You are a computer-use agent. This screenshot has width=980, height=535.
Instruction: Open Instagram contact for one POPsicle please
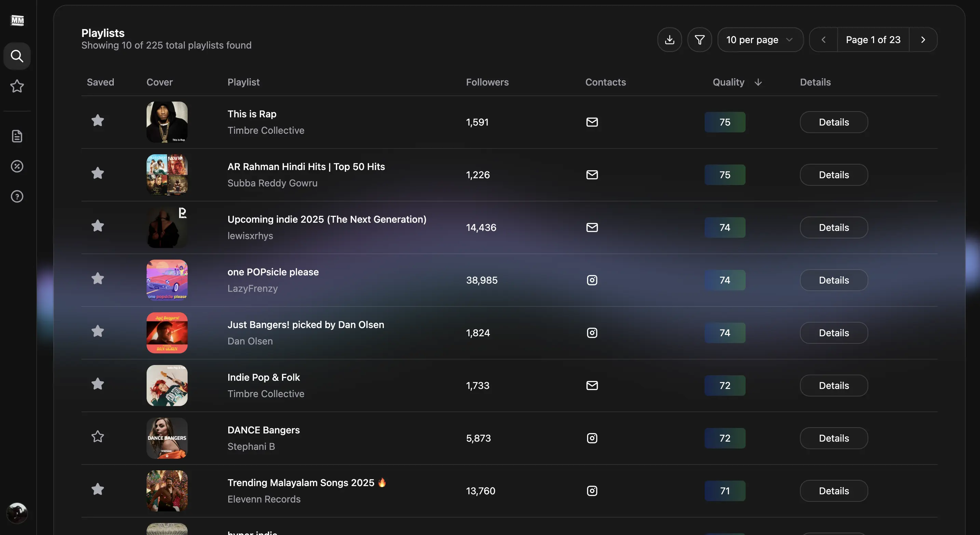pyautogui.click(x=591, y=280)
